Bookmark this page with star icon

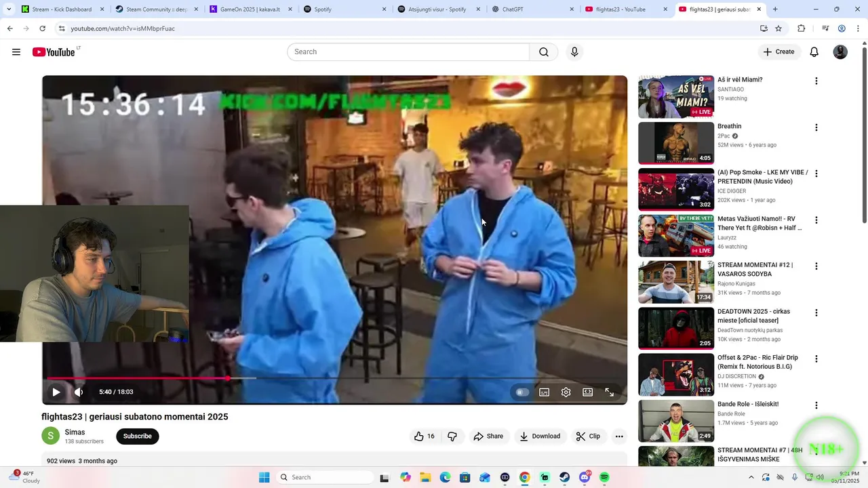[x=778, y=28]
